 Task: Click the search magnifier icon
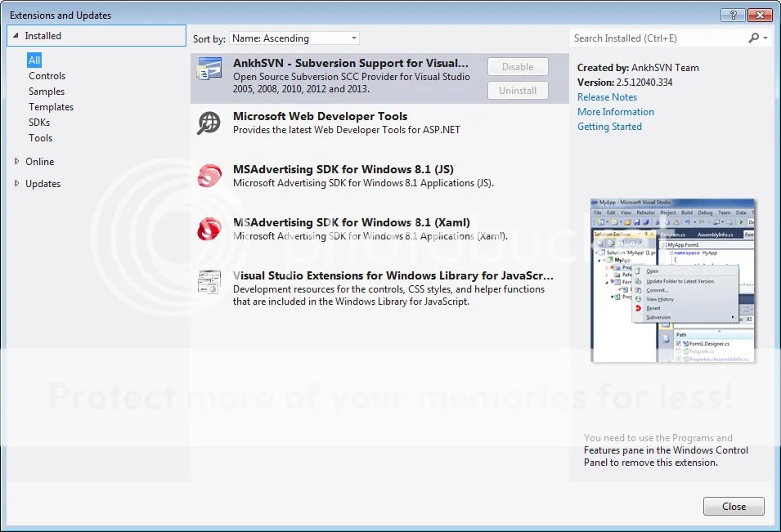click(754, 38)
